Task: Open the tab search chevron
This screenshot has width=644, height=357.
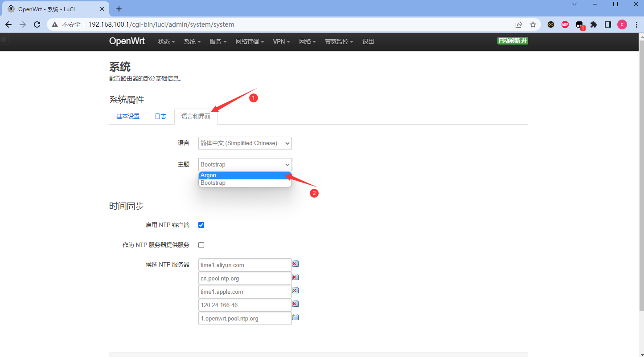Action: pyautogui.click(x=574, y=4)
